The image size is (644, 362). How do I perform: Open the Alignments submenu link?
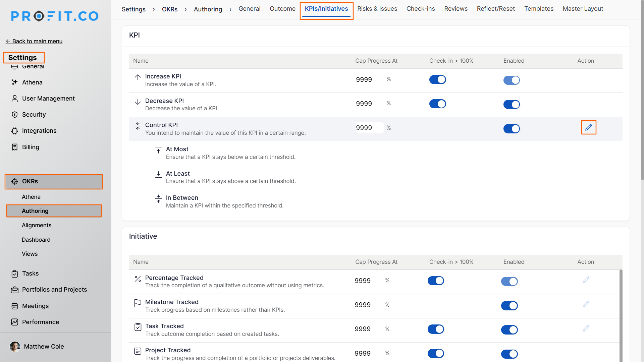[x=37, y=225]
